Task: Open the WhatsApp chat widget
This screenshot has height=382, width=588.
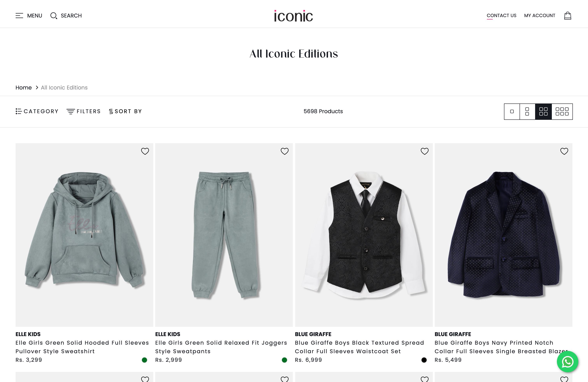Action: (x=568, y=362)
